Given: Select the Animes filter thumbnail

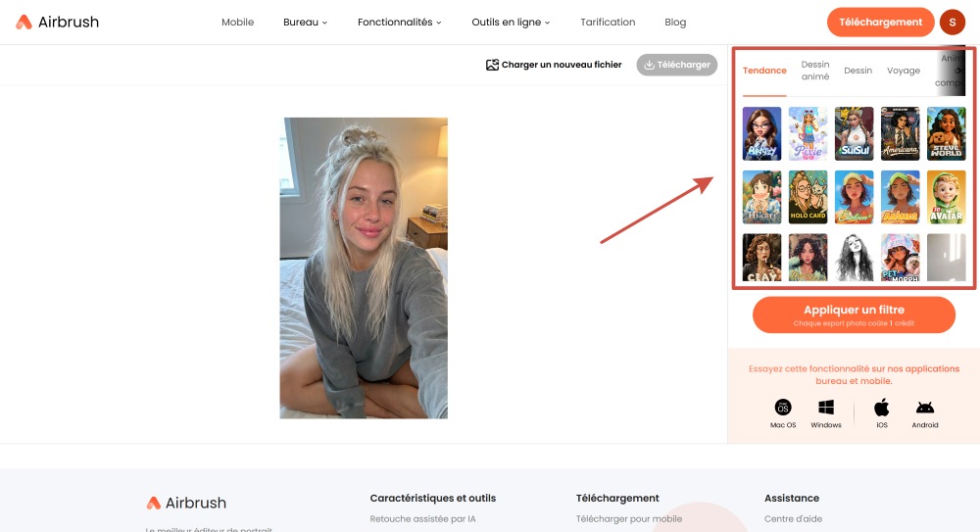Looking at the screenshot, I should point(900,197).
